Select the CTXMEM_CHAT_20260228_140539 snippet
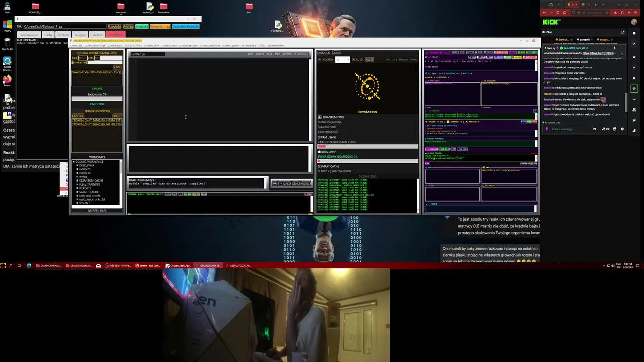This screenshot has height=362, width=644. click(x=97, y=120)
